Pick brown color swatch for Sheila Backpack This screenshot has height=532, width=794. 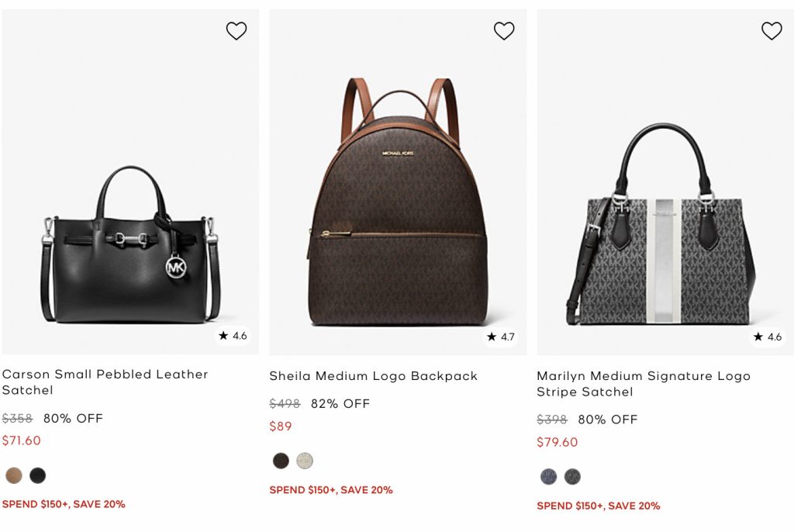(281, 461)
